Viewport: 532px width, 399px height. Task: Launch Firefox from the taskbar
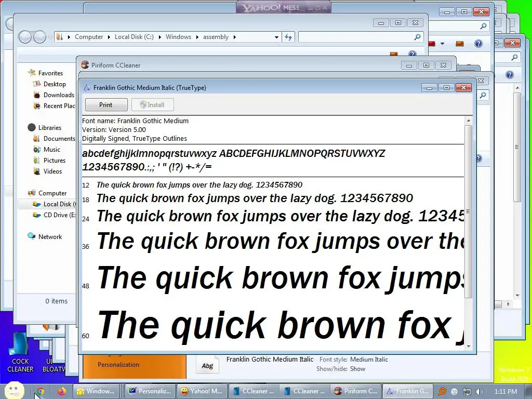tap(61, 391)
